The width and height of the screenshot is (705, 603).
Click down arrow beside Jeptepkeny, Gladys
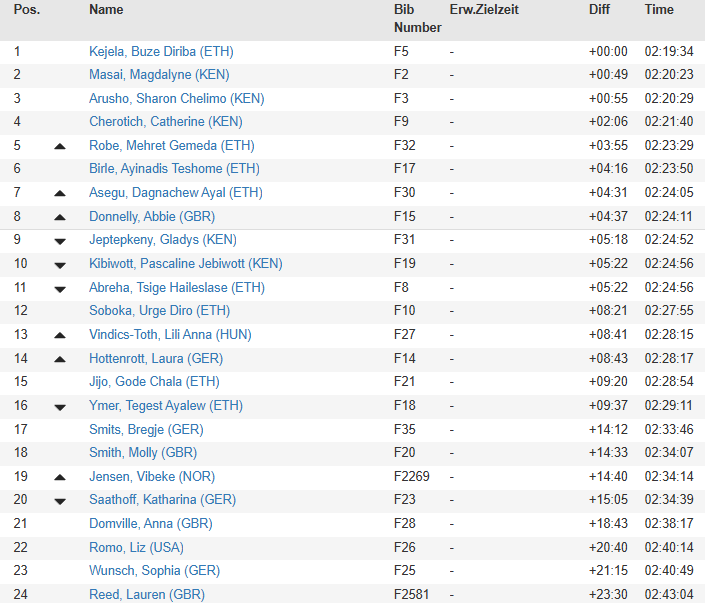pos(60,241)
